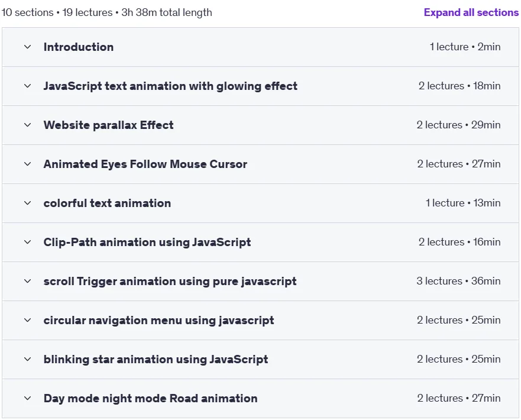This screenshot has width=521, height=420.
Task: Expand Animated Eyes Follow Mouse Cursor chevron
Action: click(x=28, y=164)
